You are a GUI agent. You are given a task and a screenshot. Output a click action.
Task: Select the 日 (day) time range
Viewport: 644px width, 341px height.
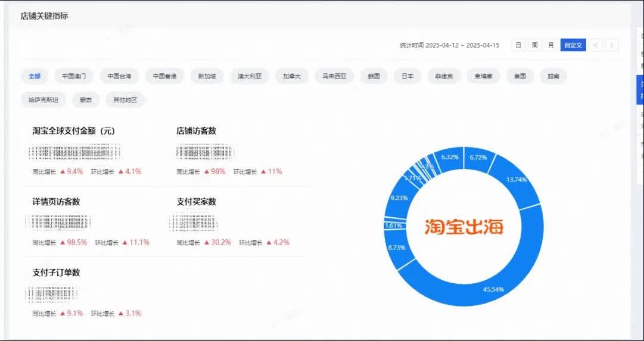(518, 45)
